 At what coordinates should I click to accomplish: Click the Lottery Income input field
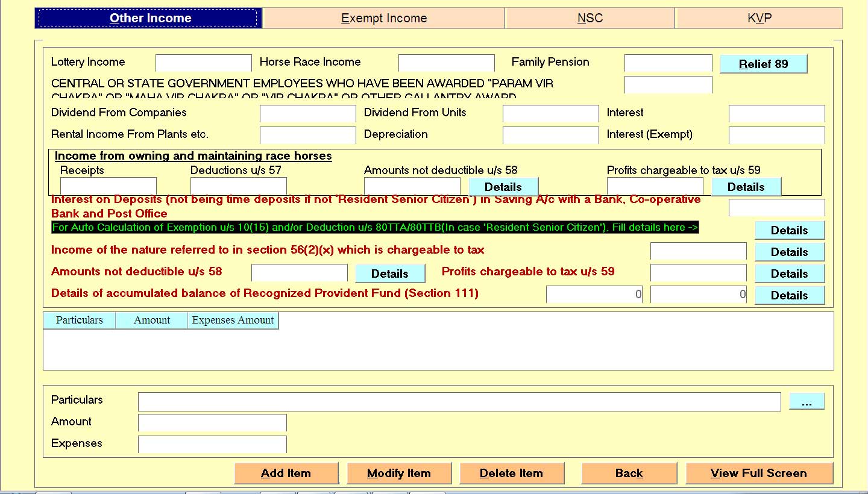click(203, 63)
